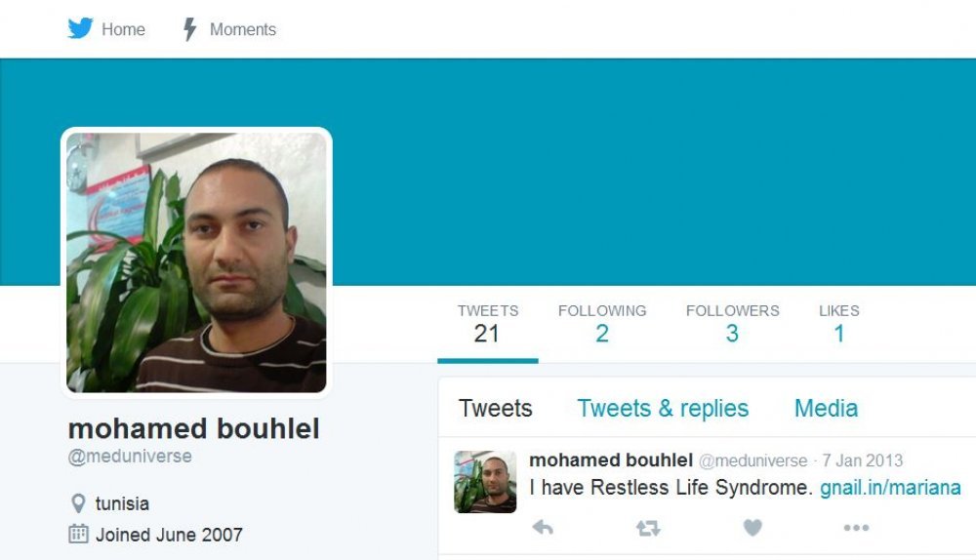Image resolution: width=976 pixels, height=560 pixels.
Task: Enlarge the large profile photo
Action: (197, 262)
